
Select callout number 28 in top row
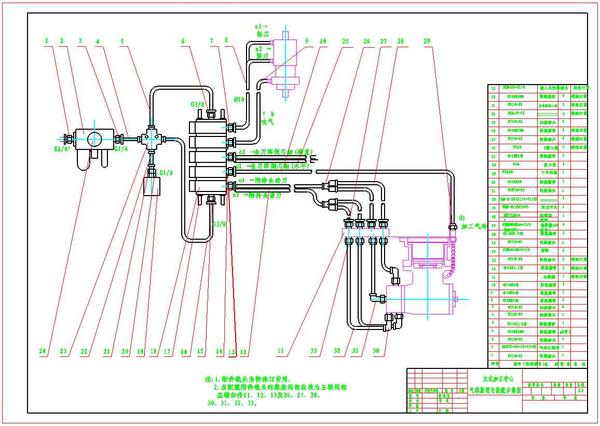(x=400, y=41)
